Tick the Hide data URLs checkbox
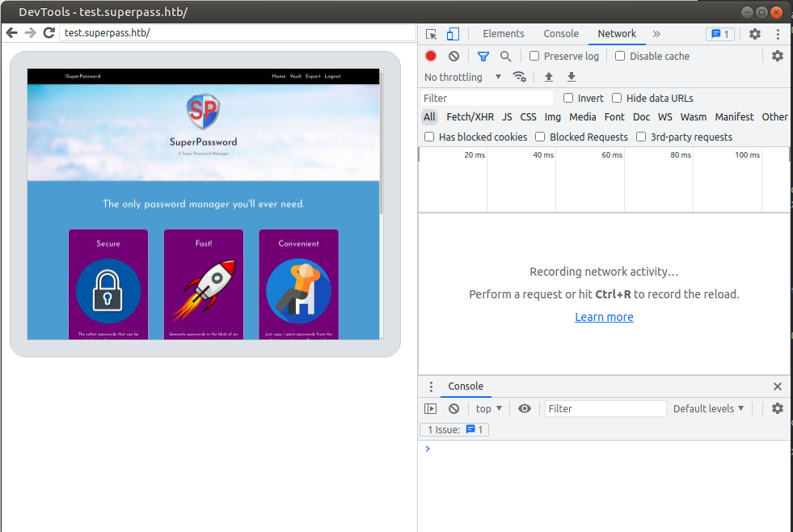 click(x=617, y=98)
